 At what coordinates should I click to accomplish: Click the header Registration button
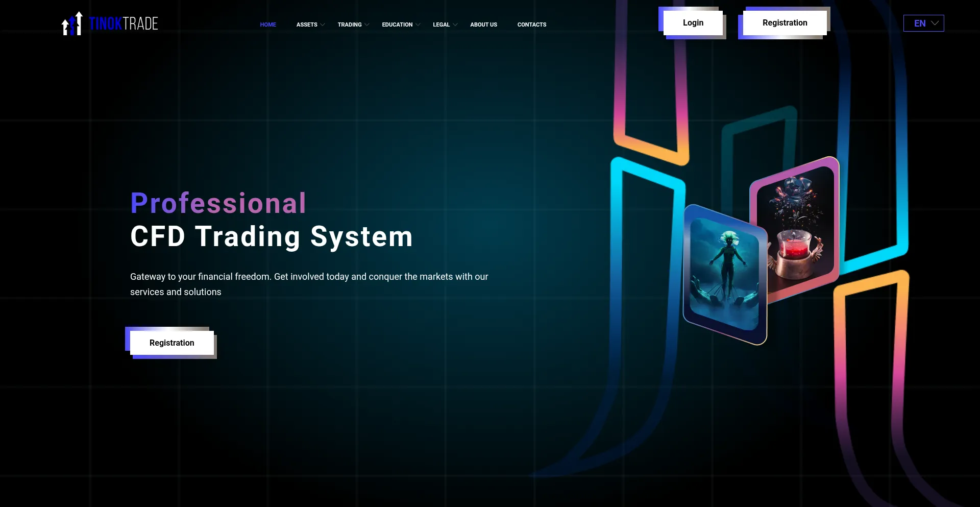pyautogui.click(x=785, y=23)
